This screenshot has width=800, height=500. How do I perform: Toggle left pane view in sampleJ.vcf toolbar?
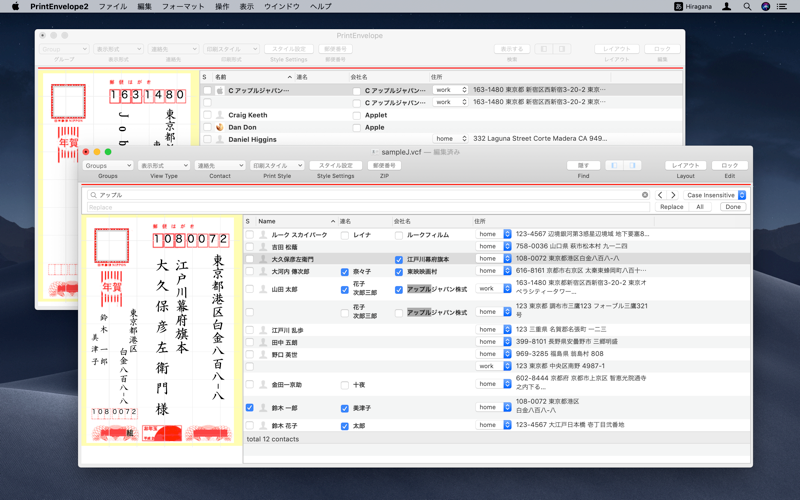tap(614, 165)
